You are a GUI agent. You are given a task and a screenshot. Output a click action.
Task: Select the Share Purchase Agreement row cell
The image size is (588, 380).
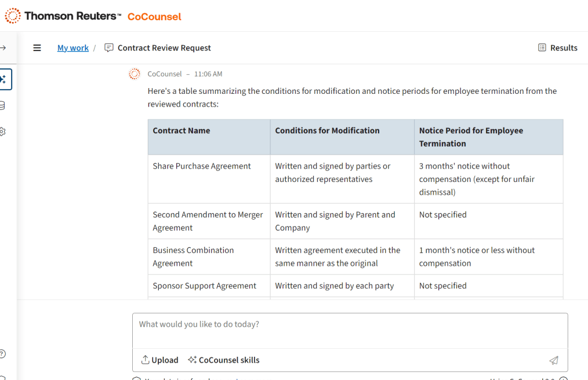(x=202, y=166)
